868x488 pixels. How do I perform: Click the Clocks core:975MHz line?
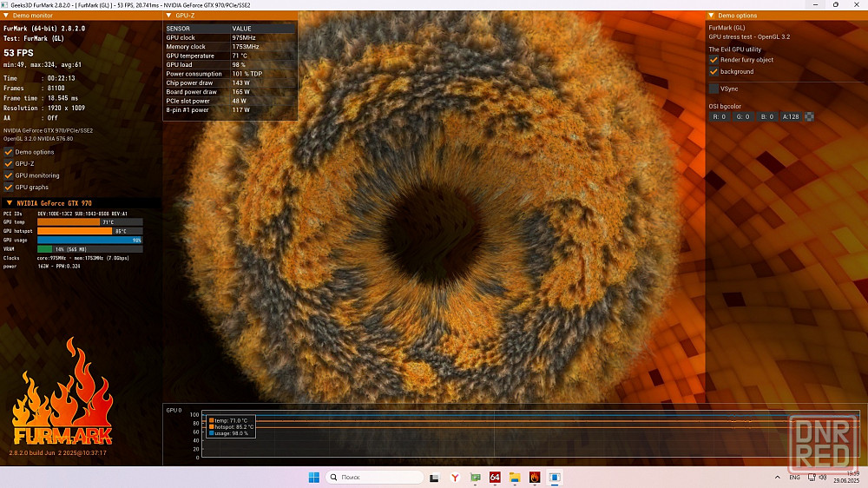tap(67, 258)
